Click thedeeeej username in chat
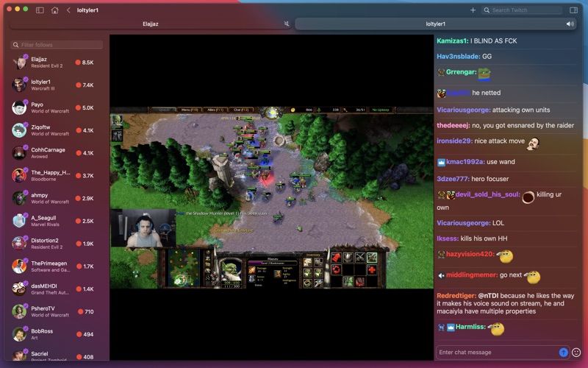The image size is (588, 368). tap(453, 125)
